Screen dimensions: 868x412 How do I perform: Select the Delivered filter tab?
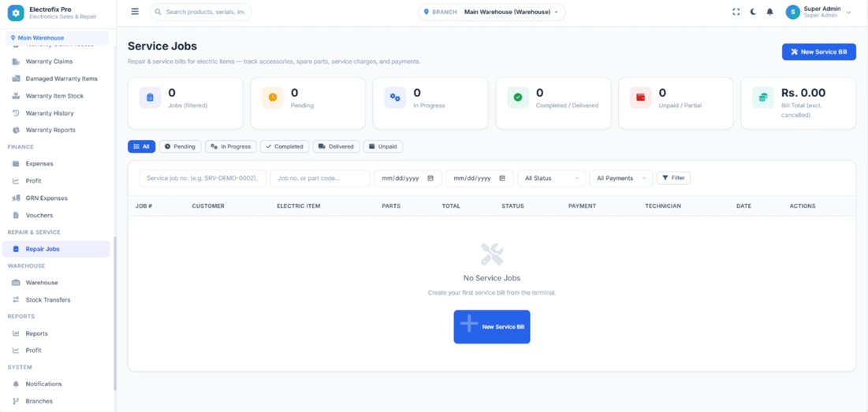tap(337, 147)
